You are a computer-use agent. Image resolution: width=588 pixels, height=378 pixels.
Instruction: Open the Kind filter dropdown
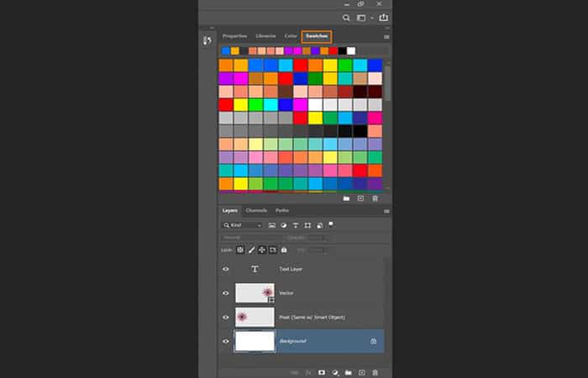tap(242, 225)
